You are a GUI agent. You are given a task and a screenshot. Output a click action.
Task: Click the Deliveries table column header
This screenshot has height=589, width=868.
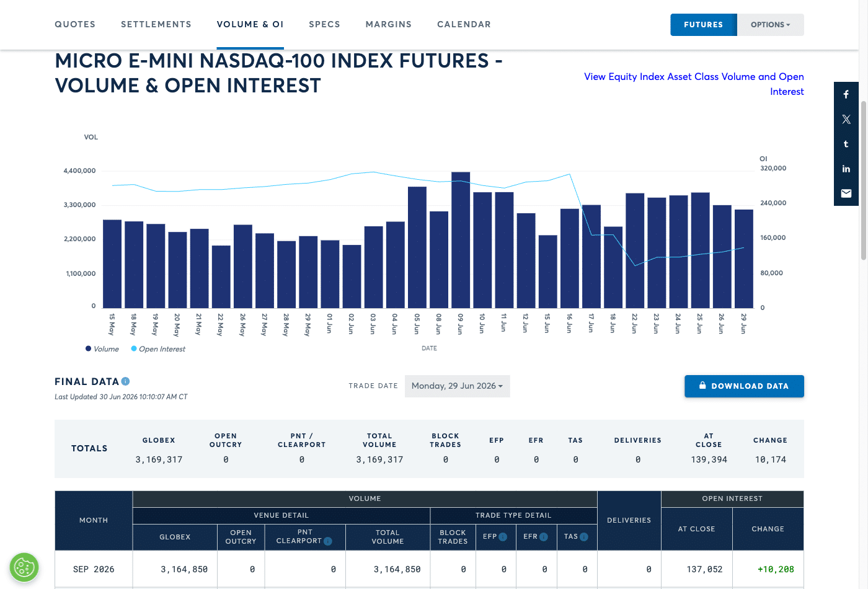(629, 520)
